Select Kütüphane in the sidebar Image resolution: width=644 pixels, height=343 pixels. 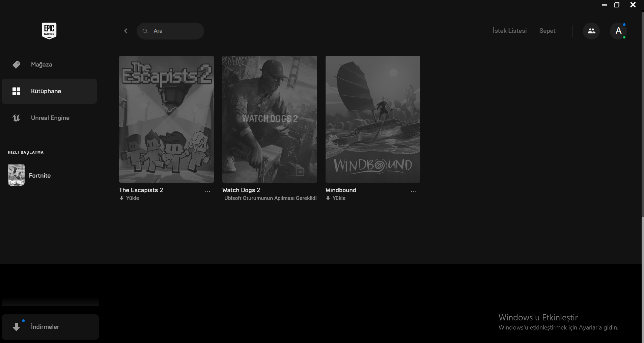(x=49, y=91)
